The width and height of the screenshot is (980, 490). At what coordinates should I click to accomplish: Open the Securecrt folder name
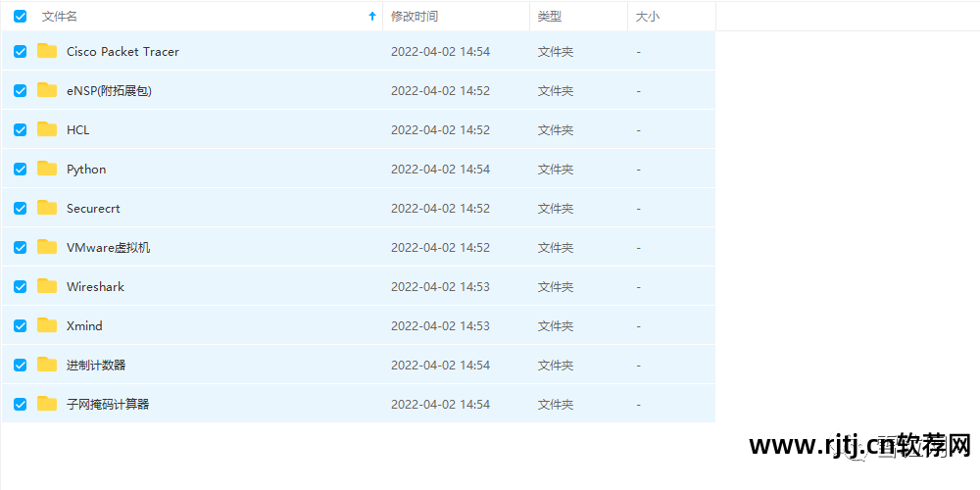pos(93,209)
